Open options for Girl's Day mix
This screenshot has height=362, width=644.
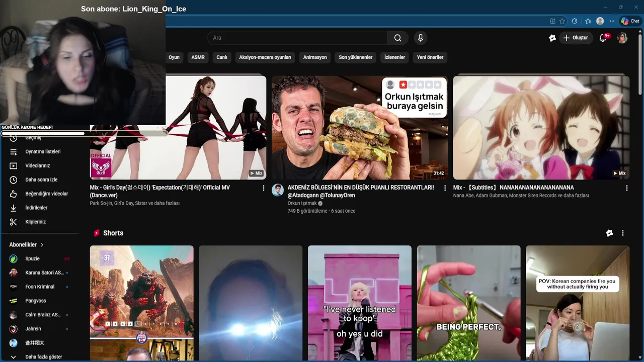pyautogui.click(x=263, y=188)
